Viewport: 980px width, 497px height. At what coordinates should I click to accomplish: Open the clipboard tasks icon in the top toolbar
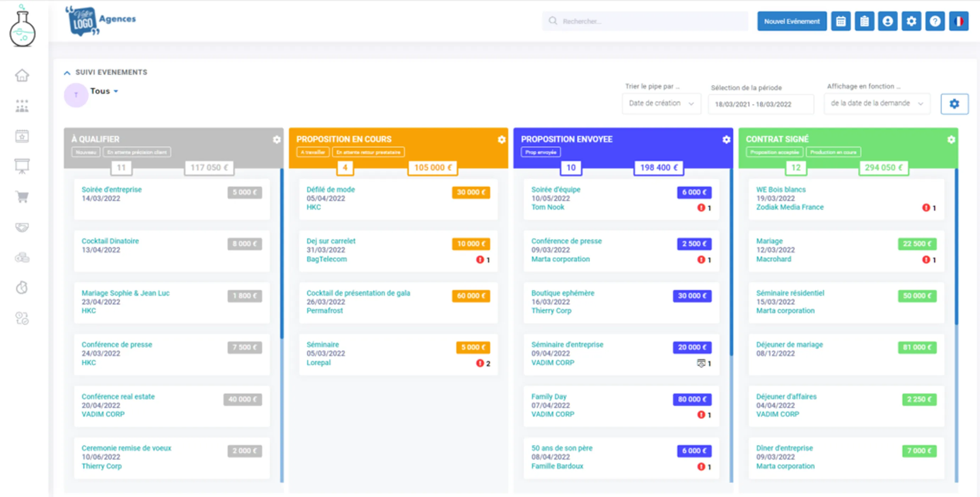(x=864, y=21)
